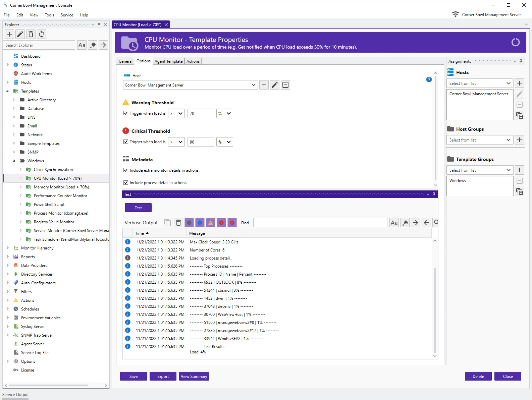Click the View Summary button

click(194, 377)
